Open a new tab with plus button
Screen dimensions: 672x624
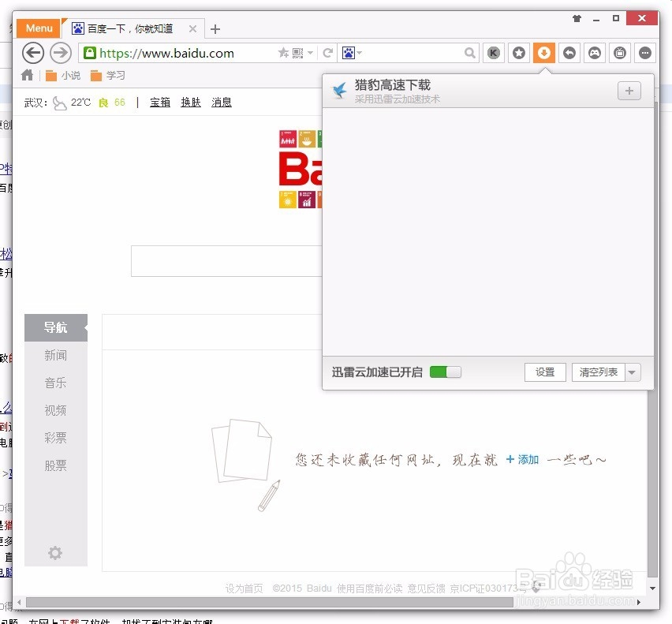click(x=215, y=29)
